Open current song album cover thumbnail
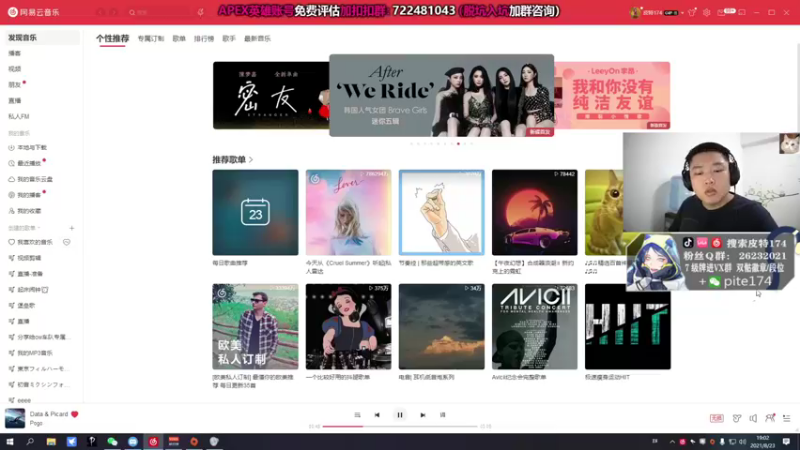Screen dimensions: 800x450 (x=15, y=418)
